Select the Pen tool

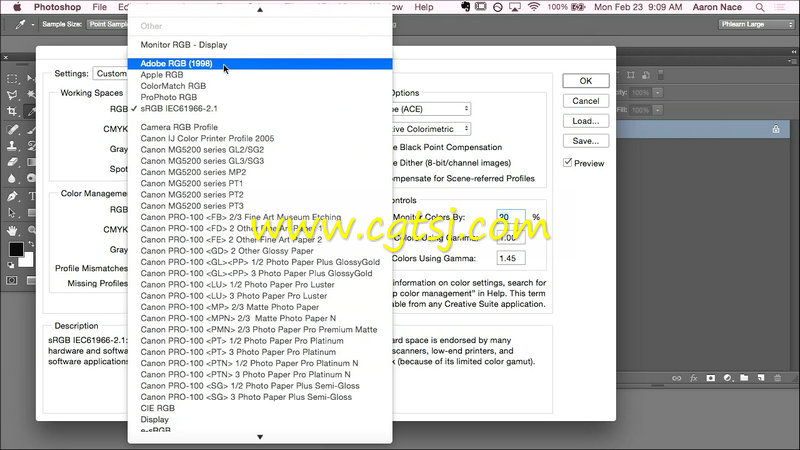pyautogui.click(x=12, y=196)
